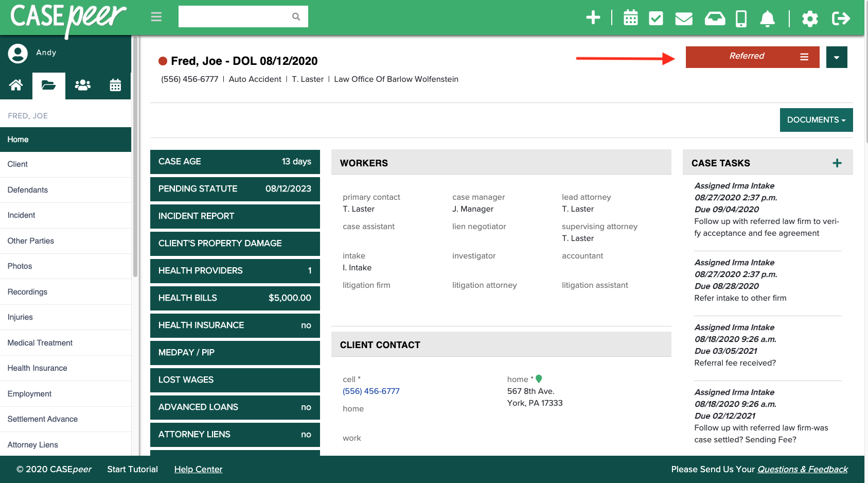Open the settings gear icon
Image resolution: width=868 pixels, height=483 pixels.
[x=809, y=18]
